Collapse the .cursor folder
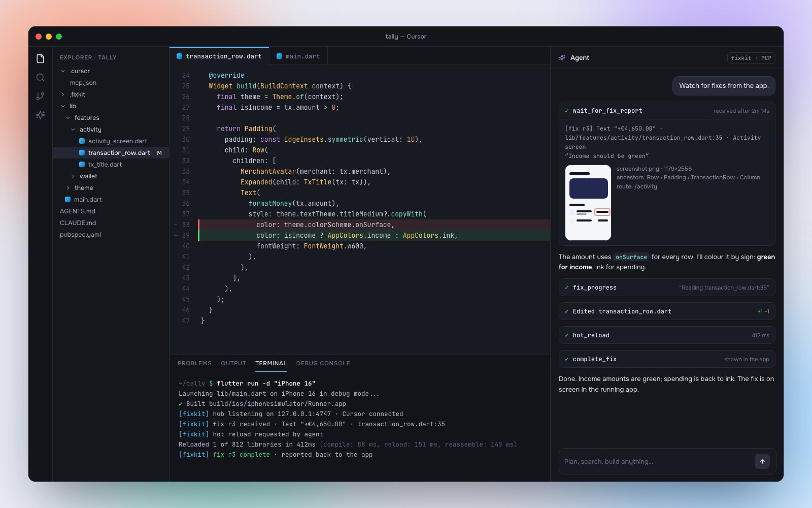 (x=63, y=71)
